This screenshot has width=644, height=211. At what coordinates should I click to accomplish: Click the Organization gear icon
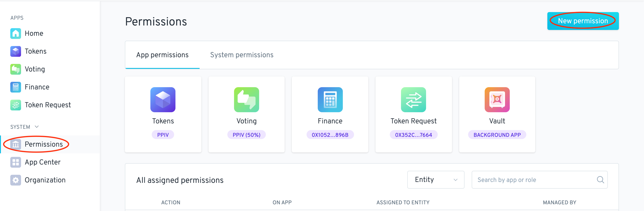[x=16, y=180]
